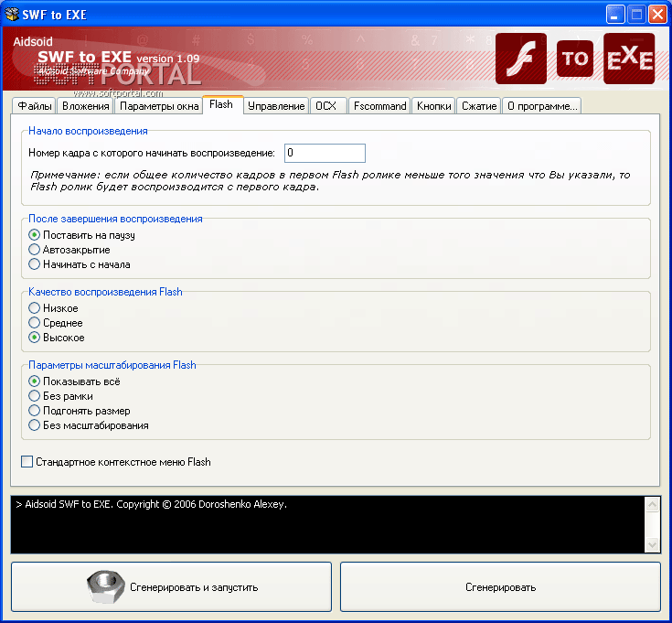Select the Flash tab
672x623 pixels.
(x=222, y=104)
